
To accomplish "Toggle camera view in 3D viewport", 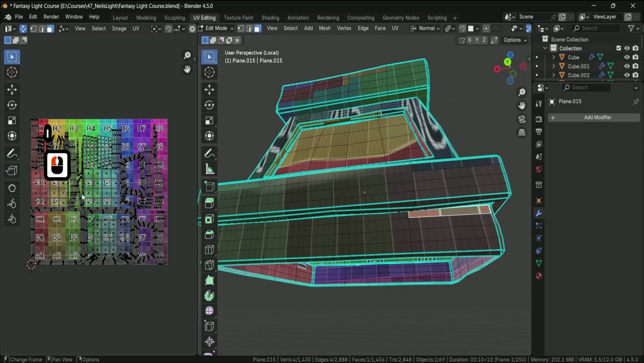I will point(522,119).
